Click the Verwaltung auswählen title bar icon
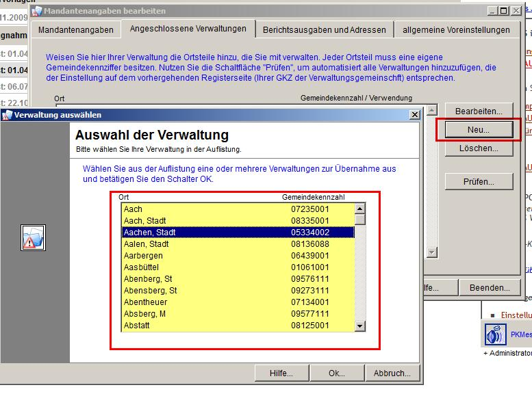 point(7,115)
